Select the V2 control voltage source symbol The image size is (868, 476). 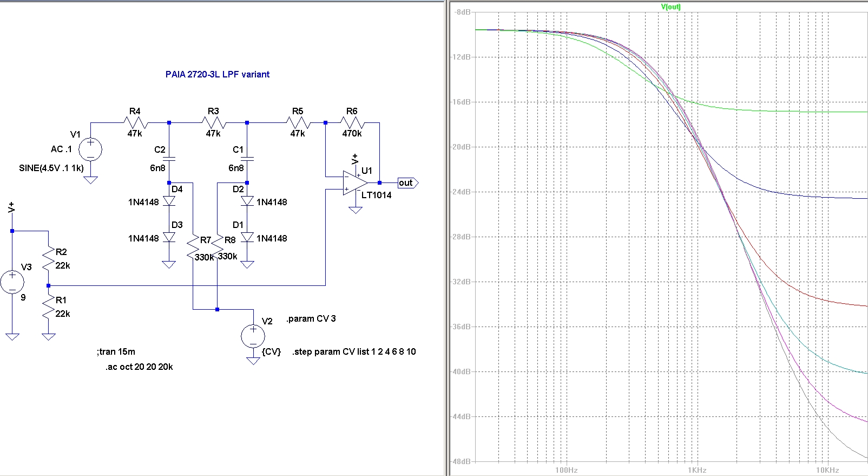coord(253,336)
